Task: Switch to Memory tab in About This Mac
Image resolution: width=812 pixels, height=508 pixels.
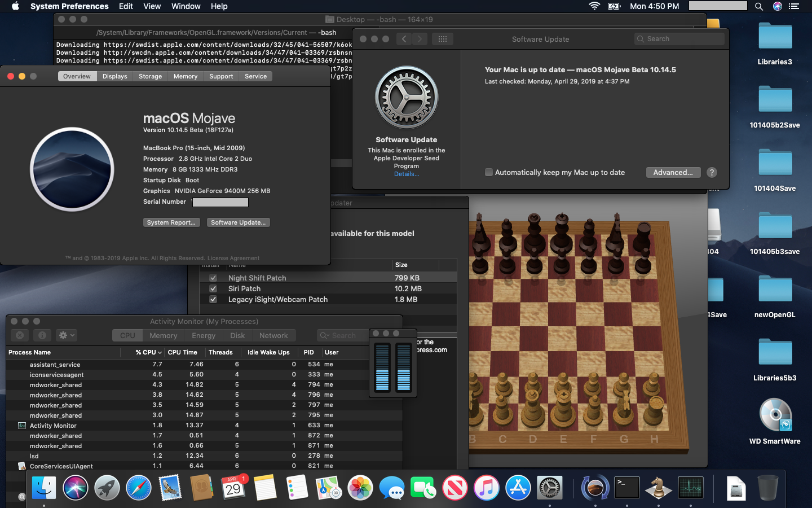Action: pos(186,76)
